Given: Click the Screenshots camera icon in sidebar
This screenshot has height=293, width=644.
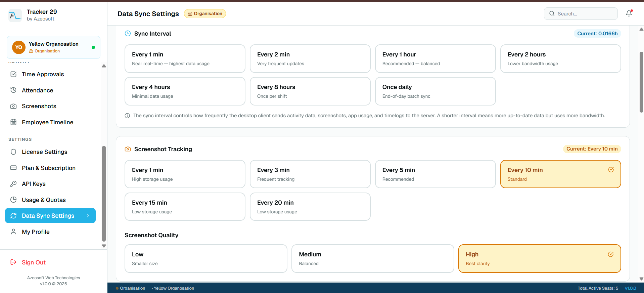Looking at the screenshot, I should 13,106.
